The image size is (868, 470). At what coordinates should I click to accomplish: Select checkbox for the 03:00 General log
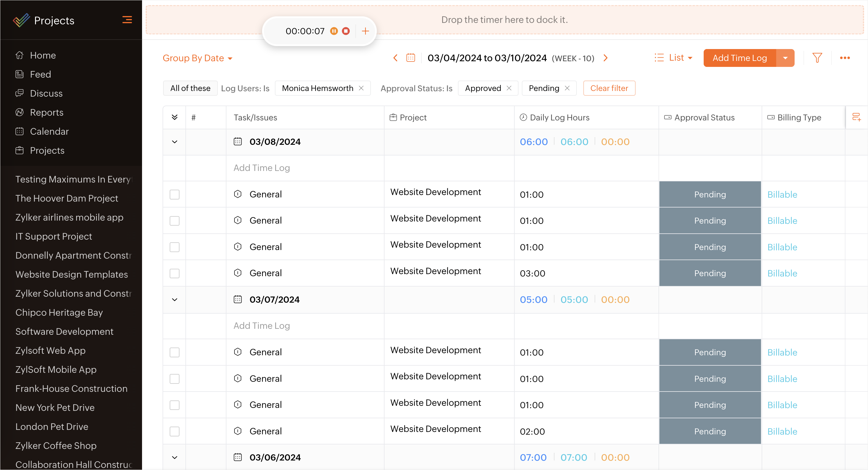coord(174,273)
